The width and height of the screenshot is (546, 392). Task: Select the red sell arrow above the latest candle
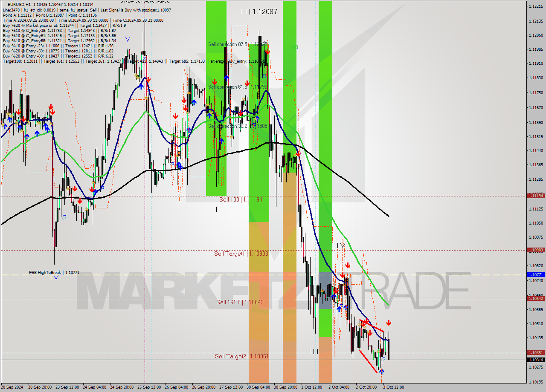click(x=389, y=323)
